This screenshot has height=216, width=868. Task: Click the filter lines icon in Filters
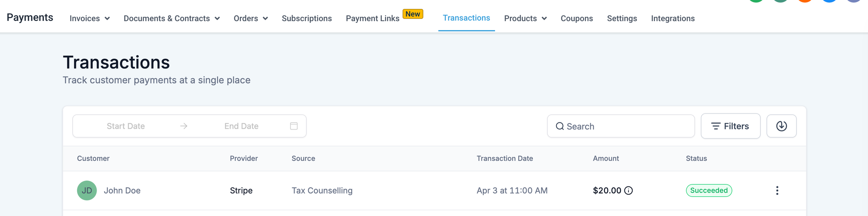point(715,126)
